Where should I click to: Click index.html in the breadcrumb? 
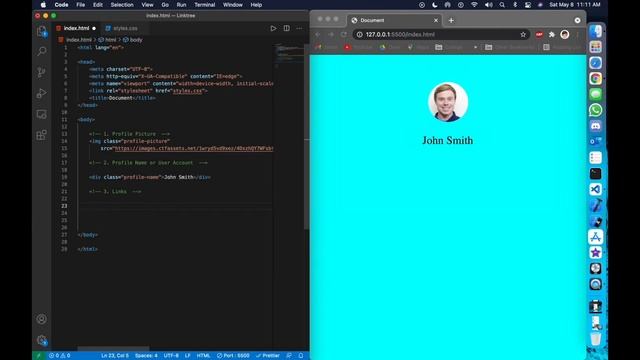(75, 40)
